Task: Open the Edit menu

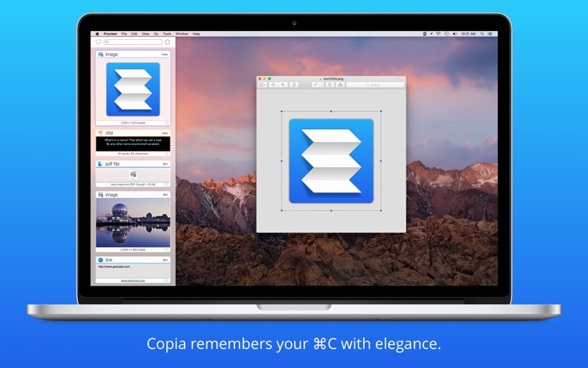Action: click(135, 34)
